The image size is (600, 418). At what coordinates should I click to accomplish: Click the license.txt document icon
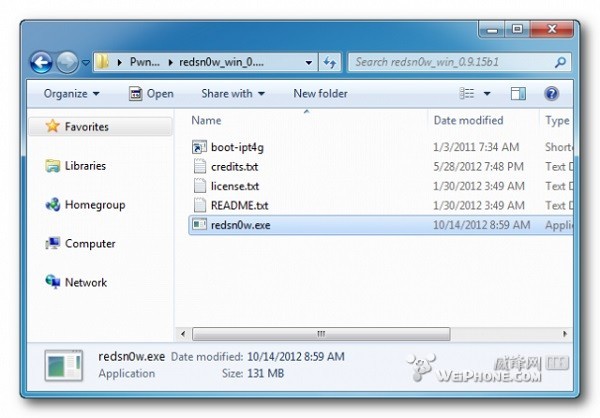tap(199, 186)
